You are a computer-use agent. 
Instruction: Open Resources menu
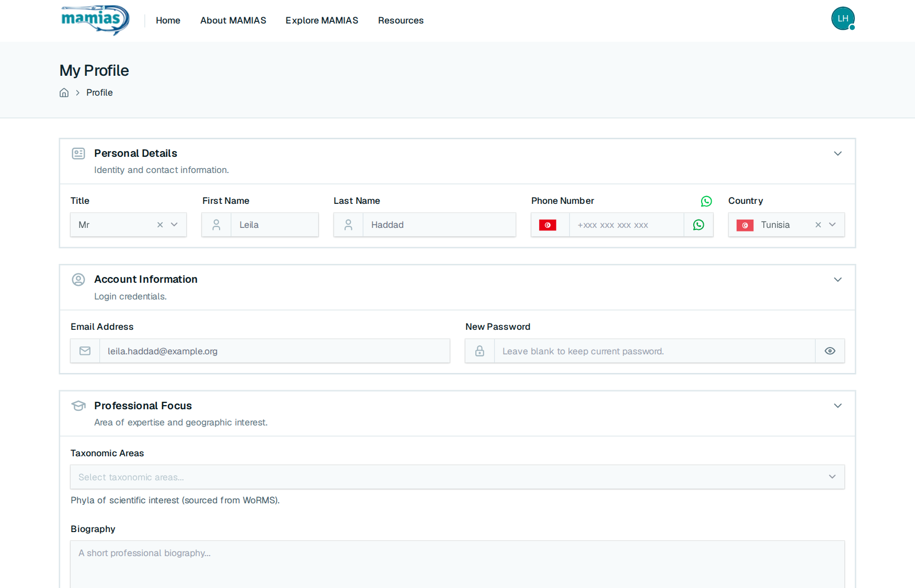pyautogui.click(x=401, y=20)
